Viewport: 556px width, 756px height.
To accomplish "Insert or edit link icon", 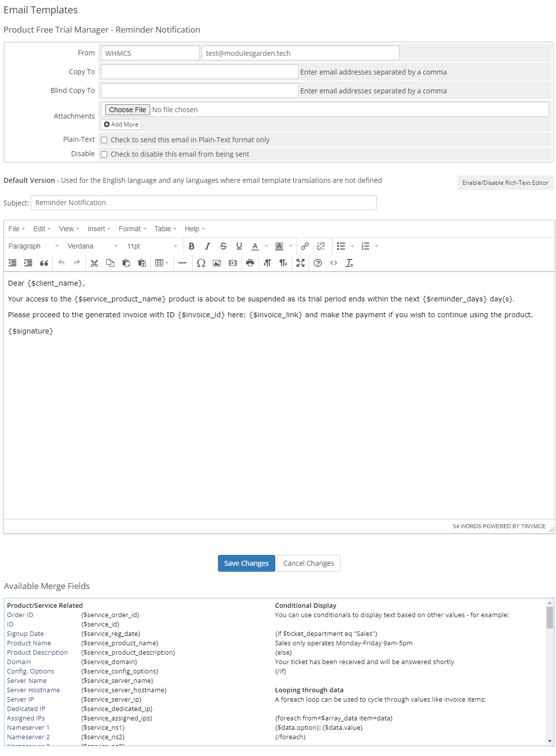I will pyautogui.click(x=305, y=246).
